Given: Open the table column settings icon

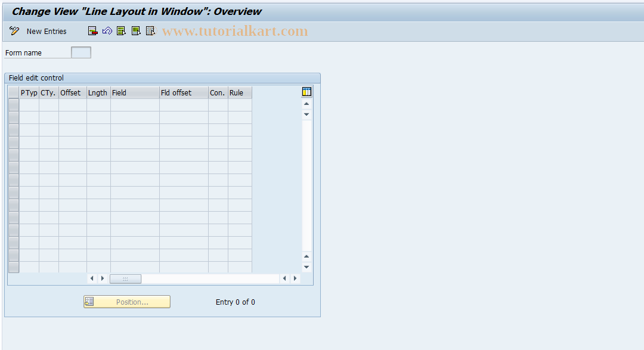Looking at the screenshot, I should point(306,92).
